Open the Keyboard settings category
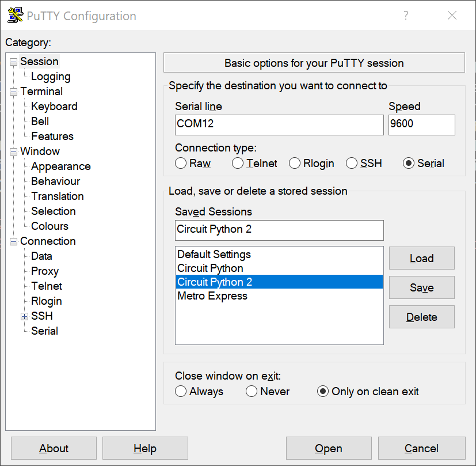Screen dimensions: 476x466 [54, 107]
